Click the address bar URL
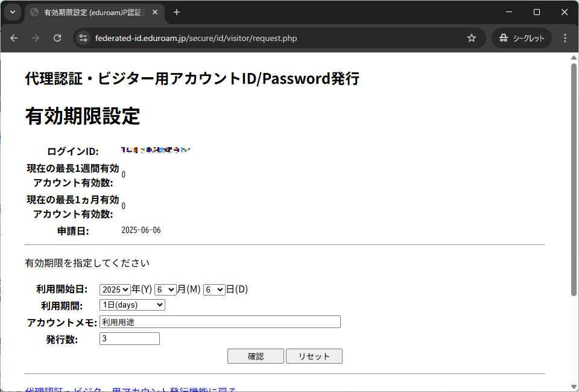This screenshot has width=579, height=392. (x=196, y=38)
